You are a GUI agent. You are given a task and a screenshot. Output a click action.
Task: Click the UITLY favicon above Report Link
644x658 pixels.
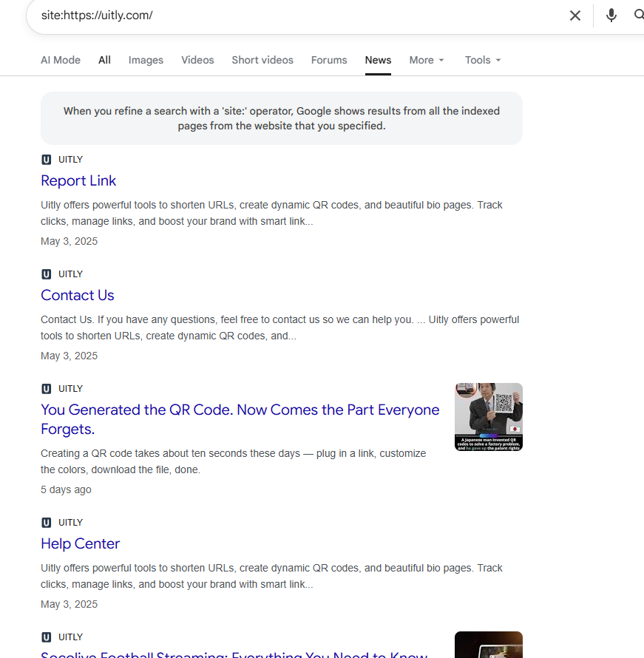[46, 160]
